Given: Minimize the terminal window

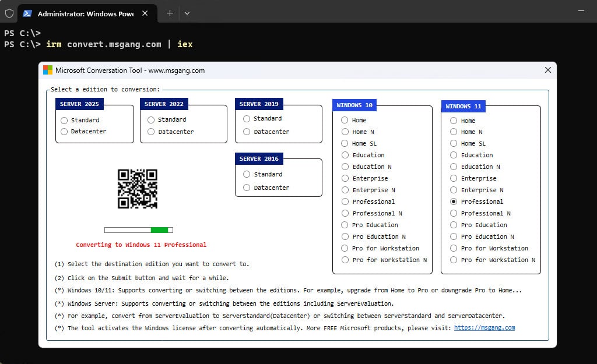Looking at the screenshot, I should pyautogui.click(x=581, y=11).
